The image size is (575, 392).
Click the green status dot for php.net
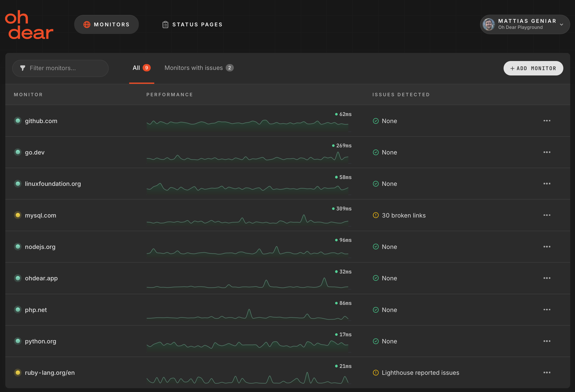click(18, 309)
